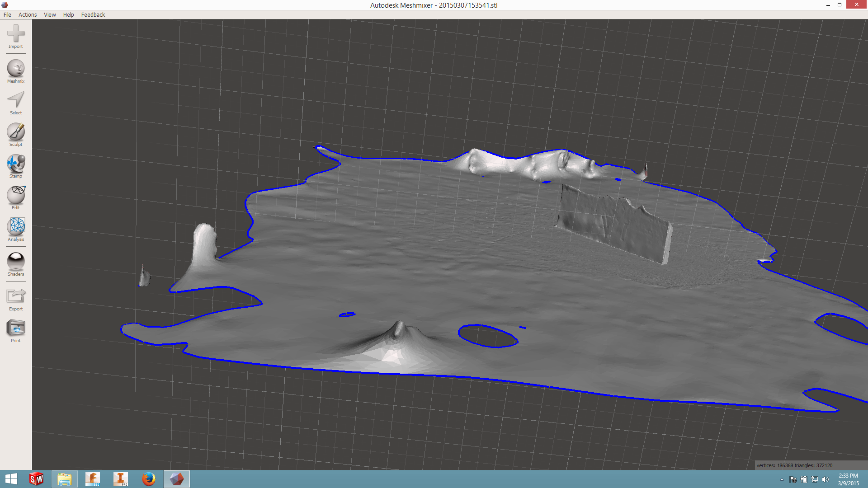Click vertices and triangles count readout
This screenshot has width=868, height=488.
[794, 465]
